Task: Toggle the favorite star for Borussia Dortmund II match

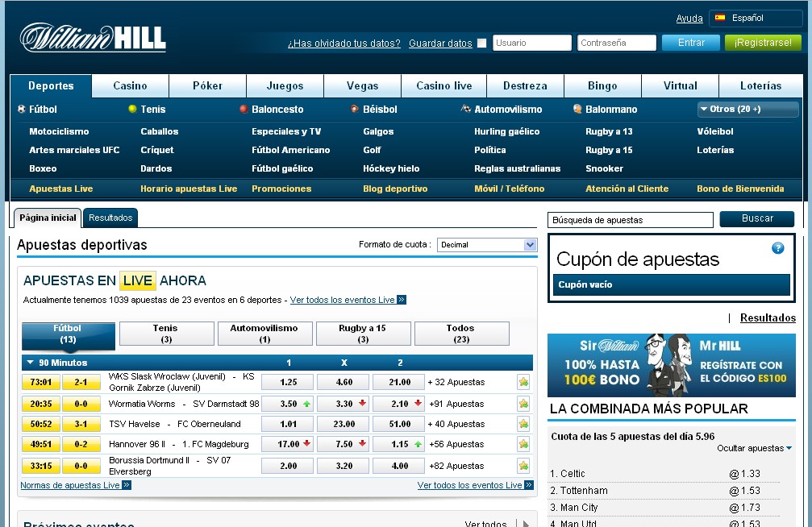Action: (x=523, y=466)
